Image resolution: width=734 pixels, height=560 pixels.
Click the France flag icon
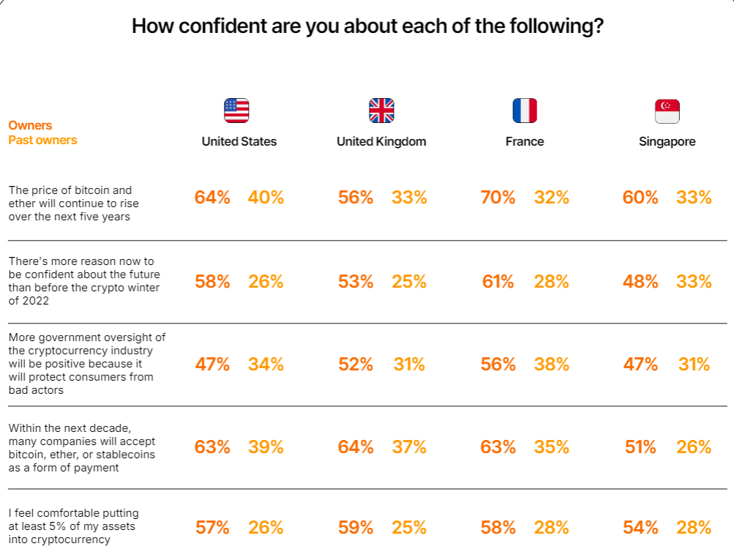point(525,111)
